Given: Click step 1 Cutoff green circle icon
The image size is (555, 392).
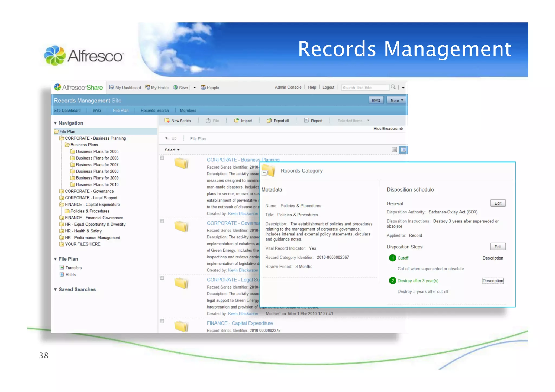Looking at the screenshot, I should coord(392,258).
